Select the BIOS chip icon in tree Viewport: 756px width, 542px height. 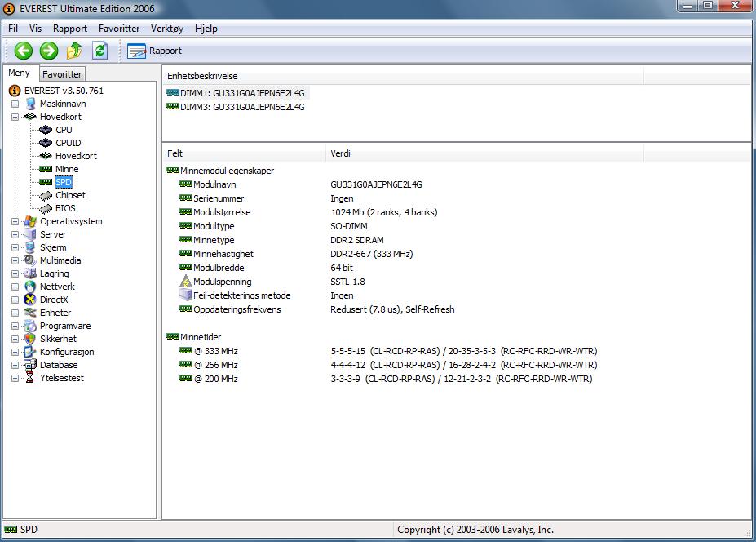tap(46, 208)
